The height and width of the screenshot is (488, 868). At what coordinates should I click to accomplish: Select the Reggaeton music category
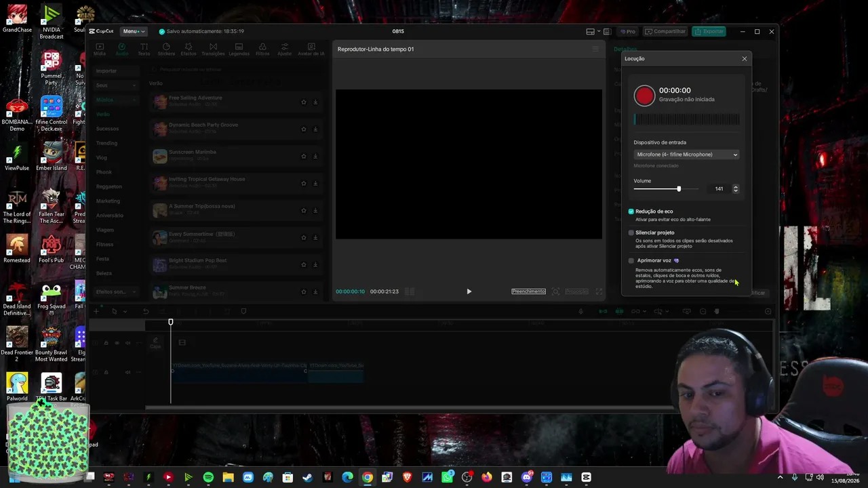click(x=108, y=186)
